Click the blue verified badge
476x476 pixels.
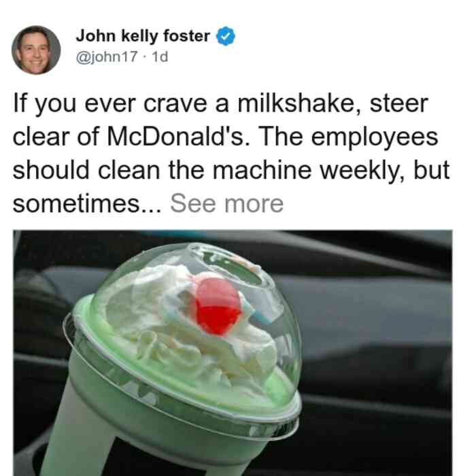pos(225,36)
